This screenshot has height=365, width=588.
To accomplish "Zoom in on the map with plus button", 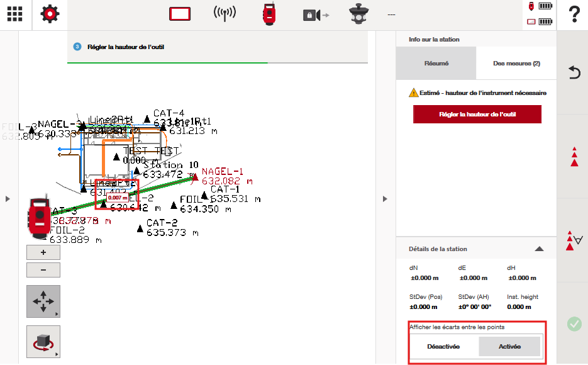I will (x=43, y=252).
